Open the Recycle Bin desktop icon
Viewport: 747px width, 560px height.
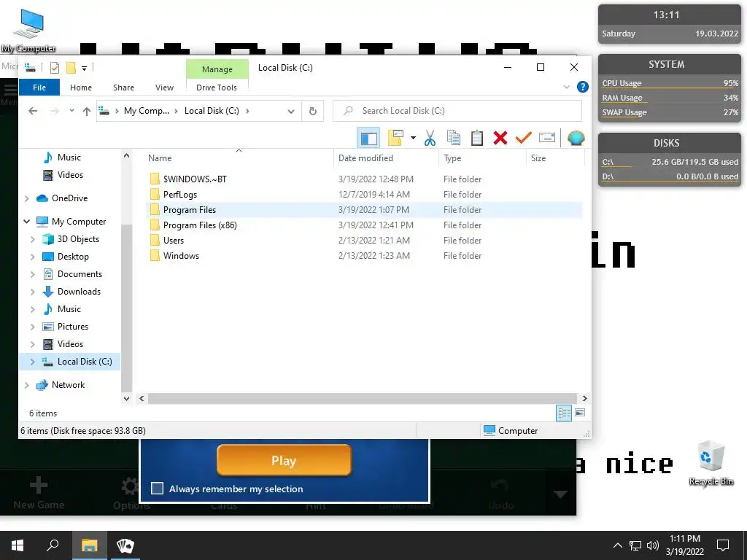pyautogui.click(x=711, y=463)
